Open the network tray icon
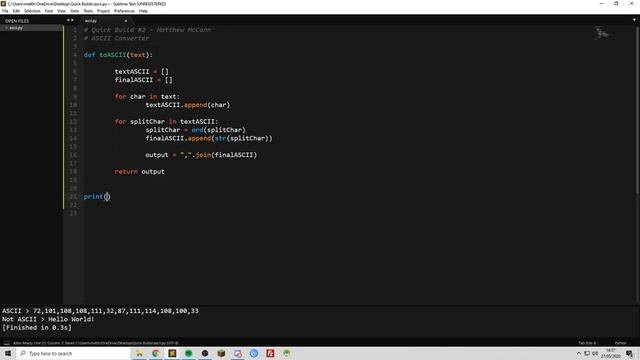 click(x=587, y=353)
